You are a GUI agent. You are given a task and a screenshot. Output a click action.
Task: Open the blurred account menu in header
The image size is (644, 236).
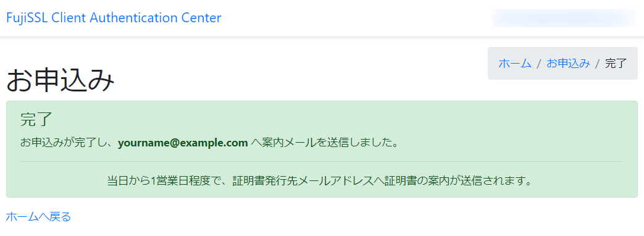tap(564, 18)
